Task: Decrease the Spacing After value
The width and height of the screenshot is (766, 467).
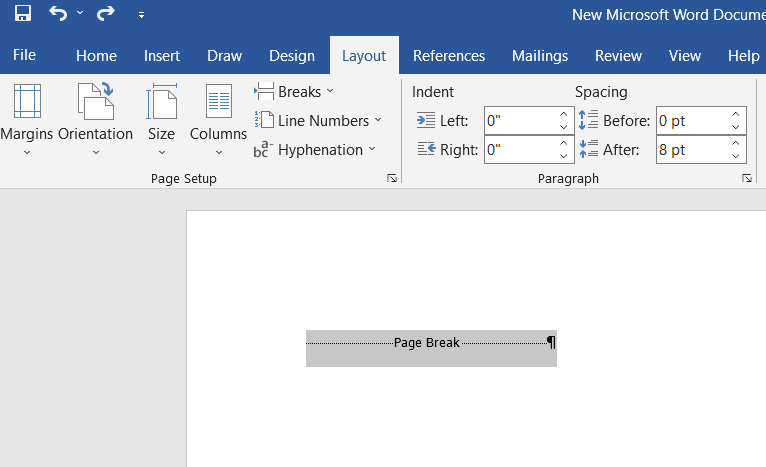Action: [x=736, y=156]
